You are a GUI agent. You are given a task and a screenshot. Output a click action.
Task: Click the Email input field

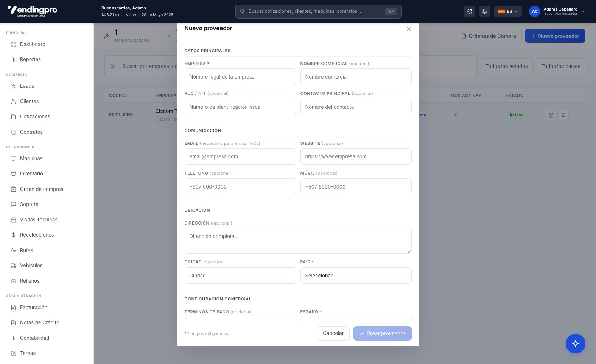(240, 156)
